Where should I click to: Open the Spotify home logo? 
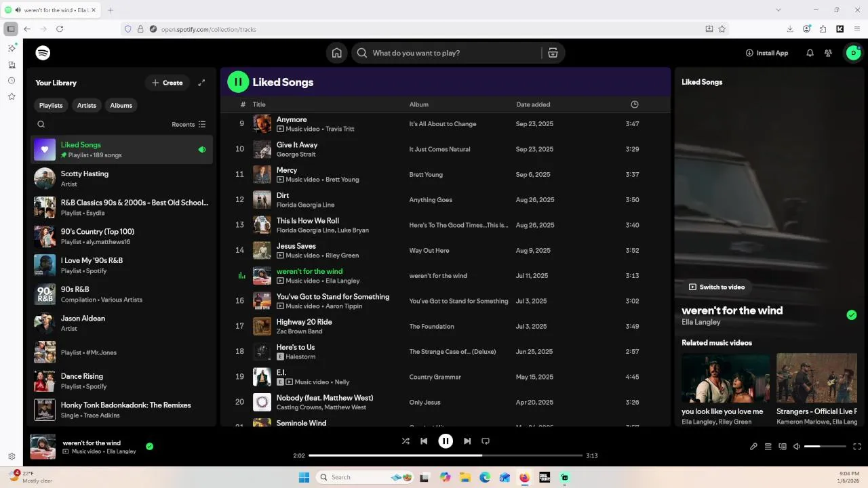click(43, 53)
